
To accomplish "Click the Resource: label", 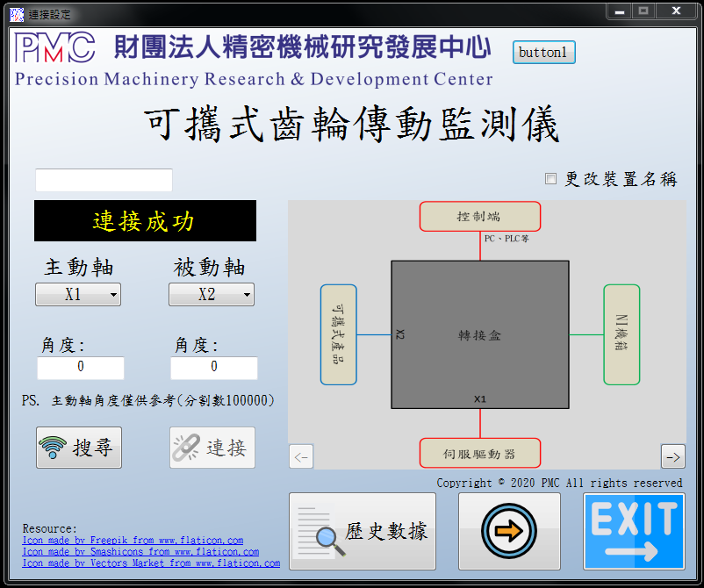I will click(50, 528).
